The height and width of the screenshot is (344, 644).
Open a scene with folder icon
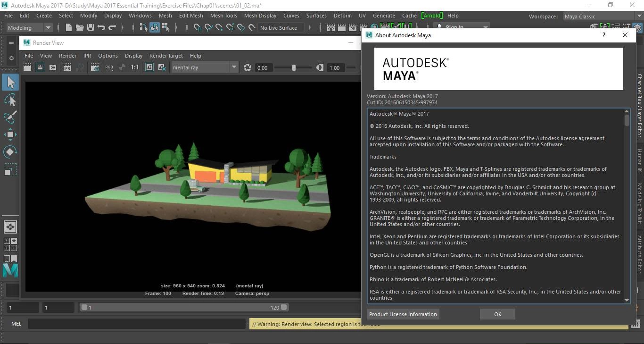tap(80, 28)
